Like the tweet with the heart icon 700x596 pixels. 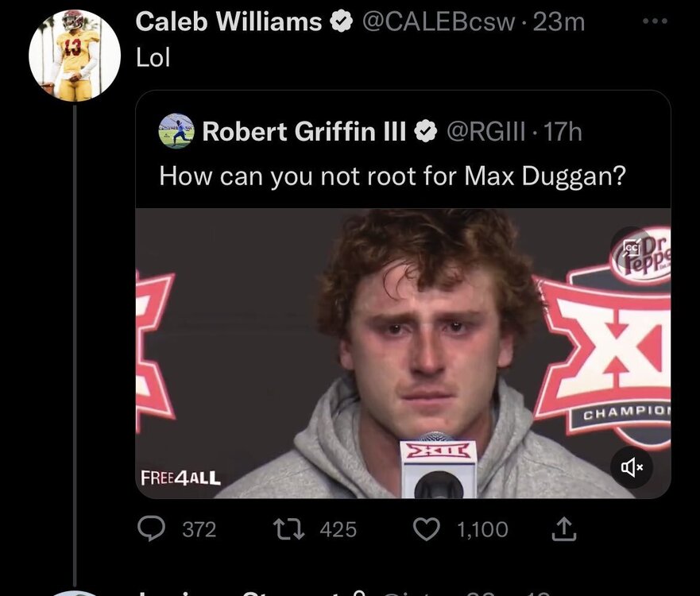427,529
